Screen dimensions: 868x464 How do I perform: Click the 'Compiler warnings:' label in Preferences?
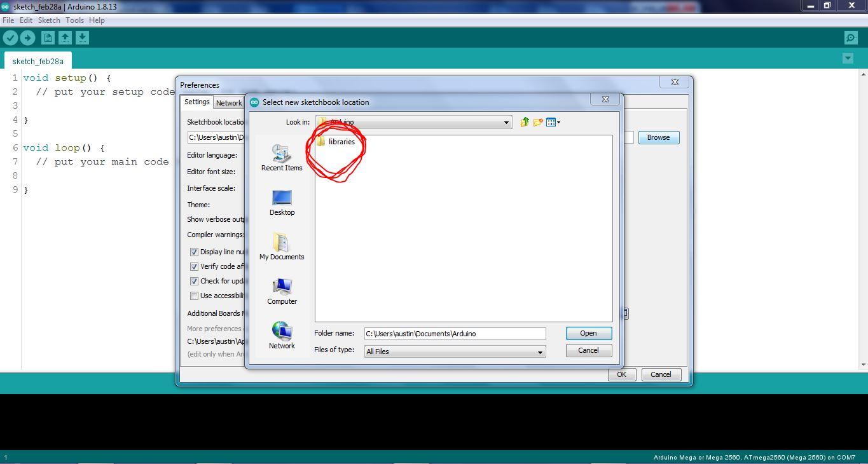(216, 235)
